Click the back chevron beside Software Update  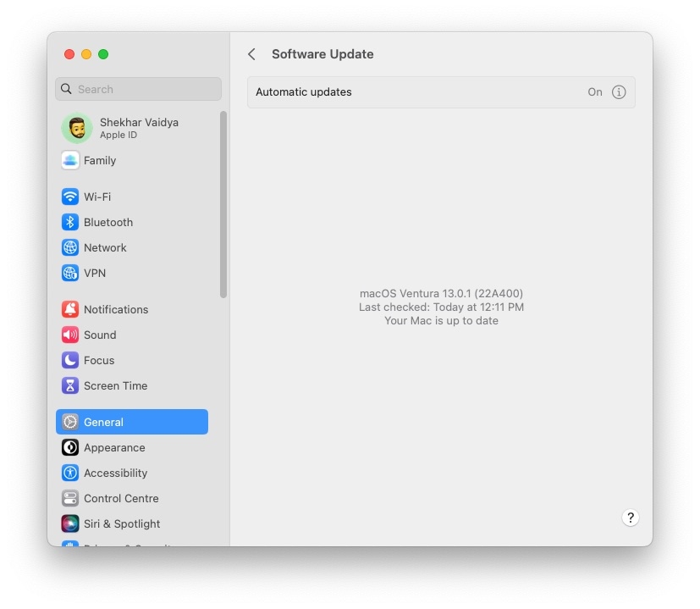tap(251, 54)
